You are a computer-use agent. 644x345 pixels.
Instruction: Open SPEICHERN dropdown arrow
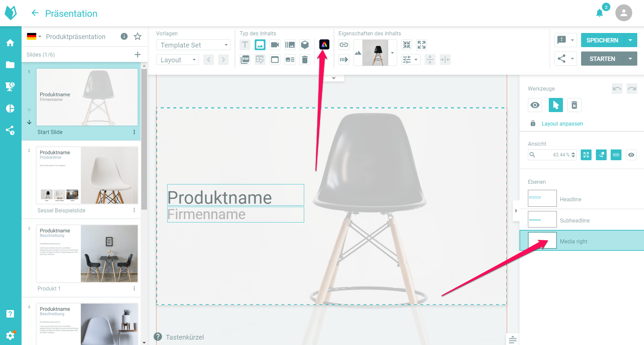(x=631, y=40)
